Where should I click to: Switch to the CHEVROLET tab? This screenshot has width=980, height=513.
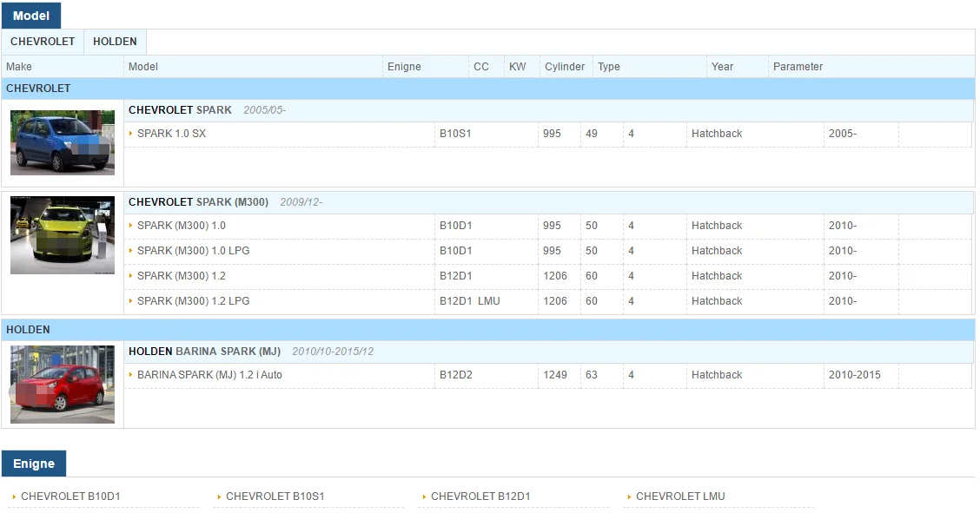click(43, 42)
